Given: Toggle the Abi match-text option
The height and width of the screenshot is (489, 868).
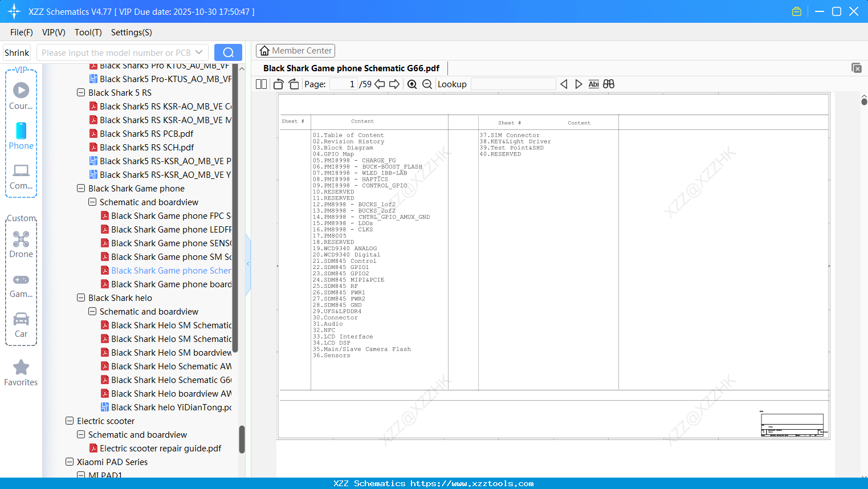Looking at the screenshot, I should (x=593, y=84).
